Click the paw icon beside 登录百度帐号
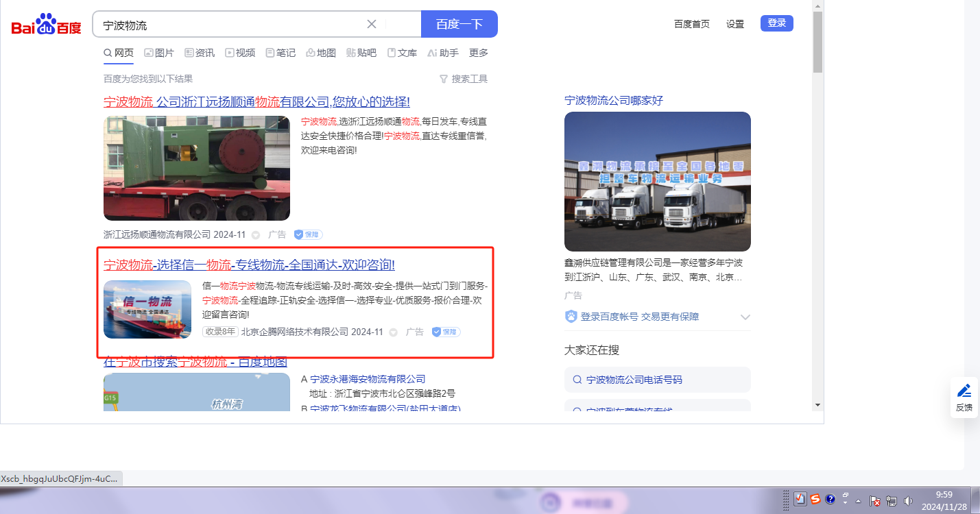Screen dimensions: 980x514 (x=571, y=317)
